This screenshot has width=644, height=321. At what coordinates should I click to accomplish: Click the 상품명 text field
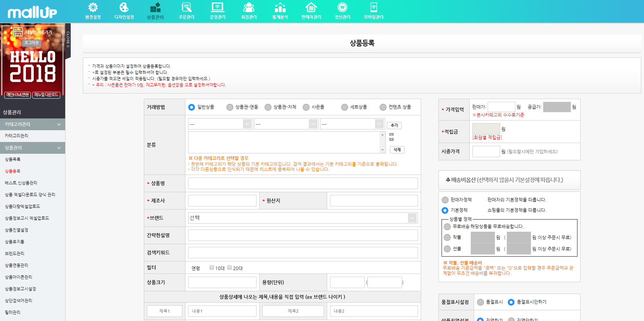pyautogui.click(x=303, y=183)
